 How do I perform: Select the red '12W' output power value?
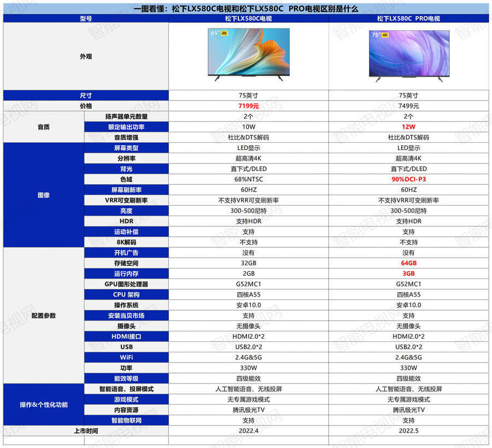(x=408, y=127)
